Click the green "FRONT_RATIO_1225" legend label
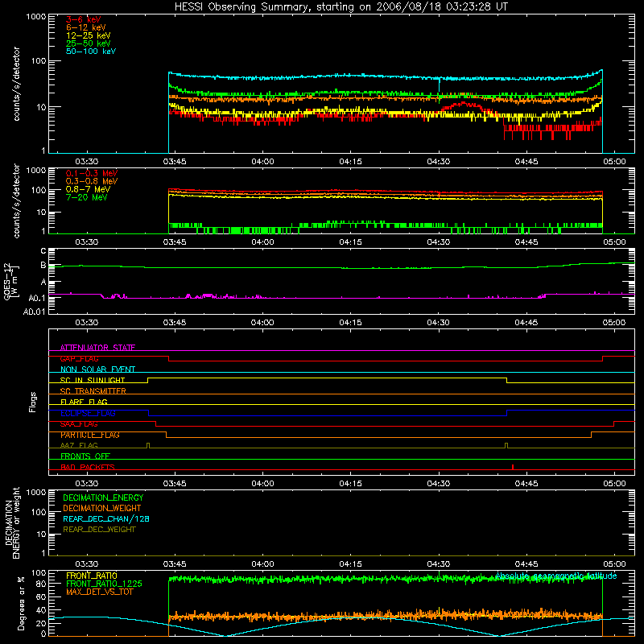 click(104, 584)
